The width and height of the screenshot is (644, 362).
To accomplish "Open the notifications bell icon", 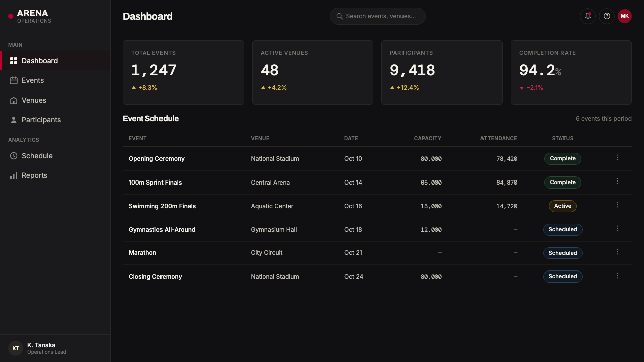I will pos(588,16).
